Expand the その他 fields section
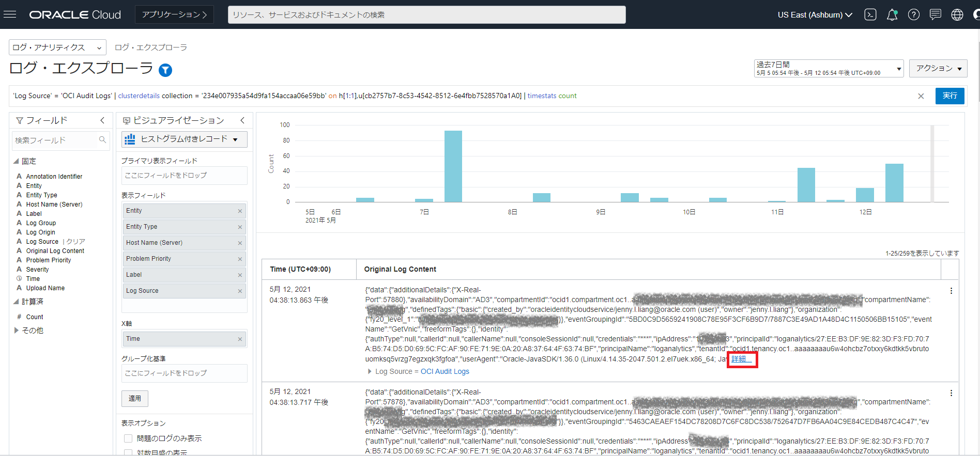Image resolution: width=980 pixels, height=456 pixels. pos(17,331)
